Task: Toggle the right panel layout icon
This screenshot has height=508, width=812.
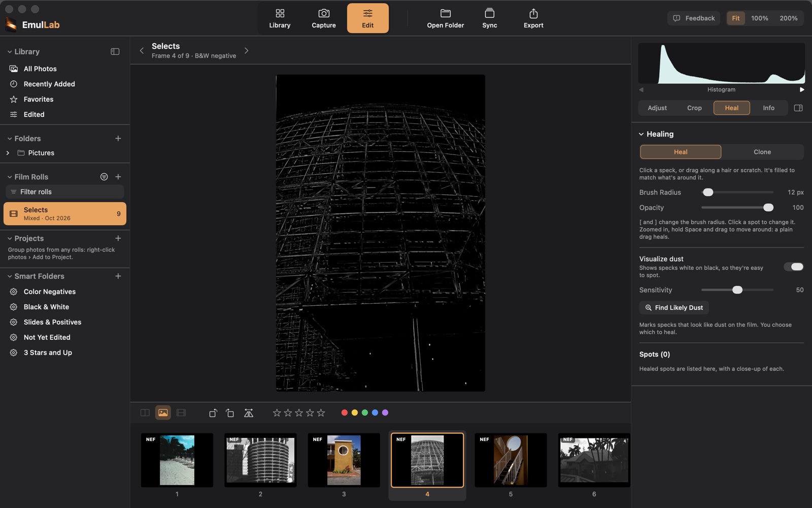Action: coord(798,108)
